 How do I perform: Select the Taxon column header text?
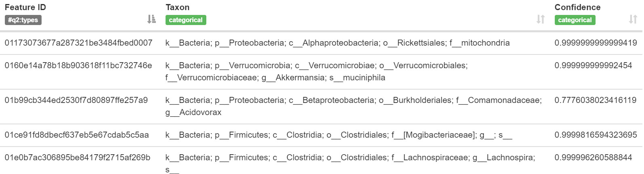click(x=178, y=7)
